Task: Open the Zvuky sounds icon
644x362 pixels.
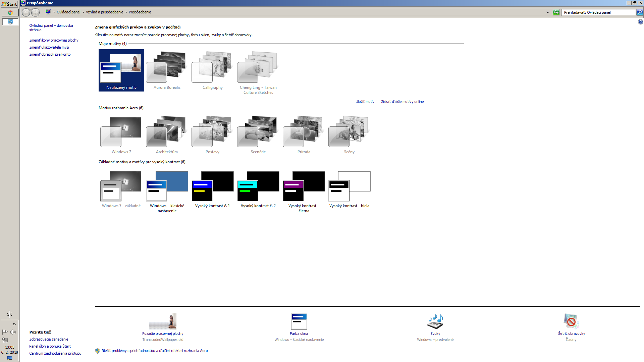Action: click(x=435, y=322)
